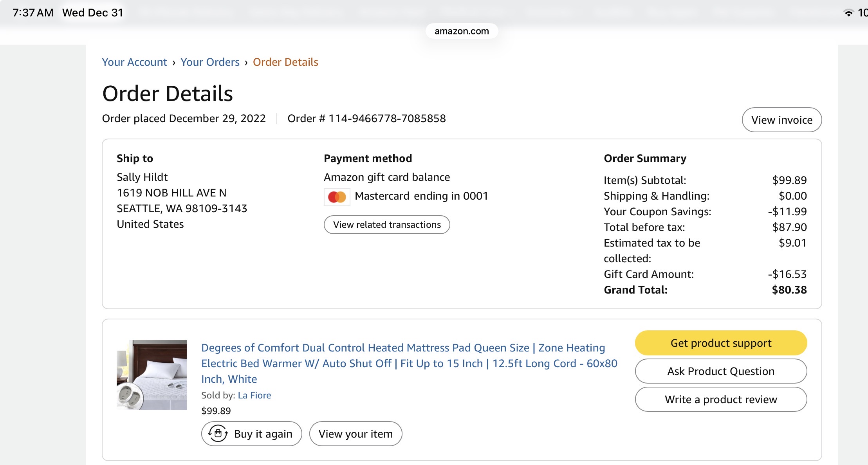
Task: Open the mattress pad product thumbnail
Action: pos(152,375)
